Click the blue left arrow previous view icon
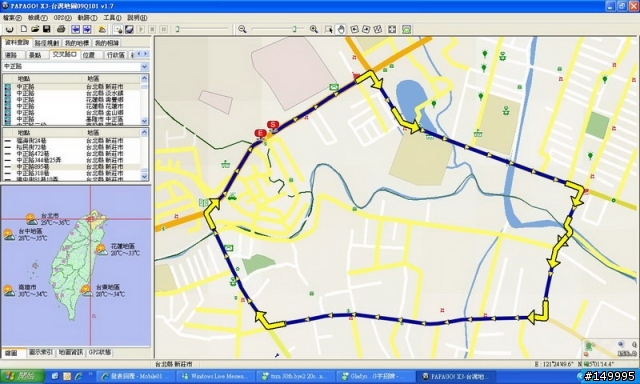The width and height of the screenshot is (640, 384). pyautogui.click(x=75, y=29)
